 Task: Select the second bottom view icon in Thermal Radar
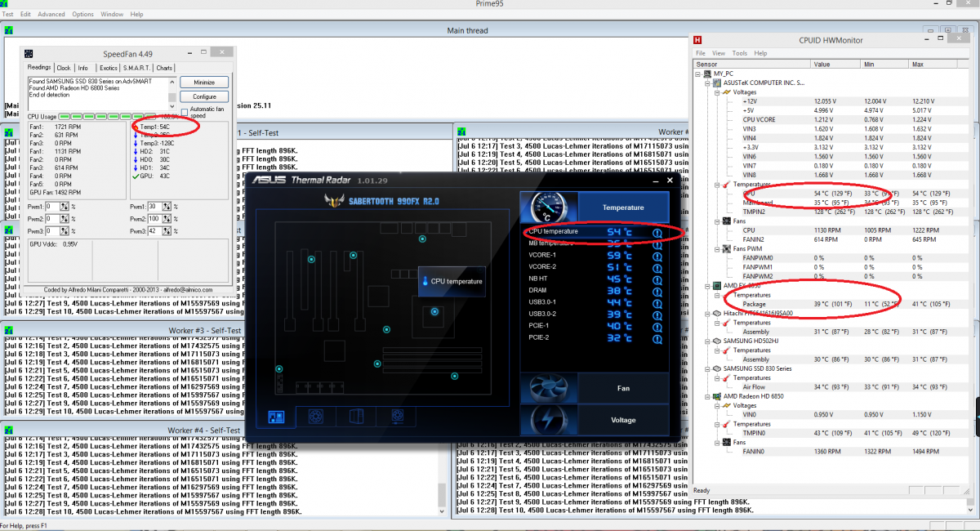316,417
